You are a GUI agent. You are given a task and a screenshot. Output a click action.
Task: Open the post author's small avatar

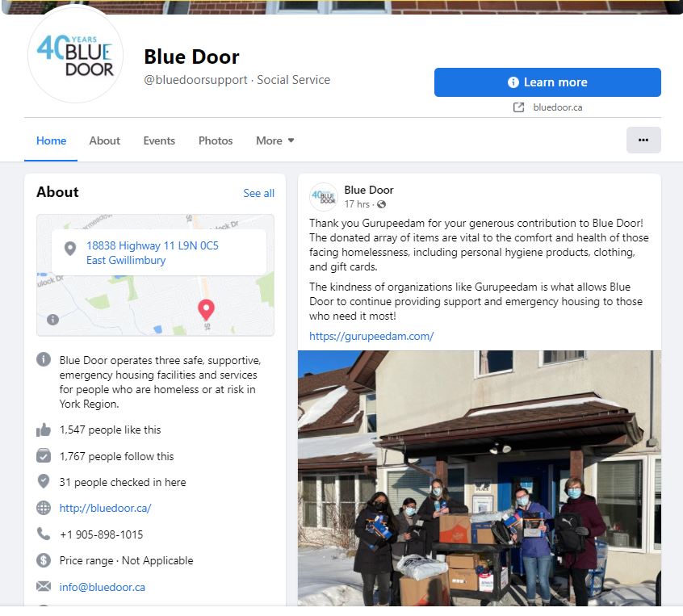pos(323,196)
